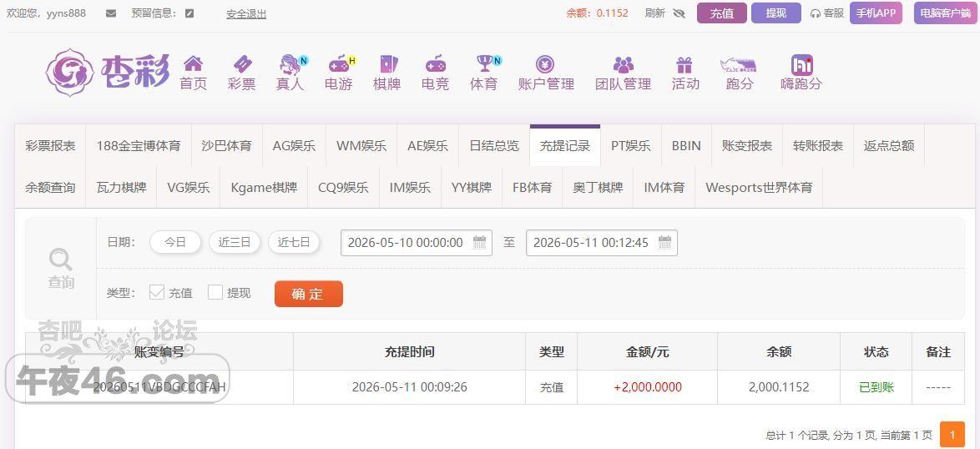Click the edit reserved info pencil icon
This screenshot has height=449, width=980.
190,13
